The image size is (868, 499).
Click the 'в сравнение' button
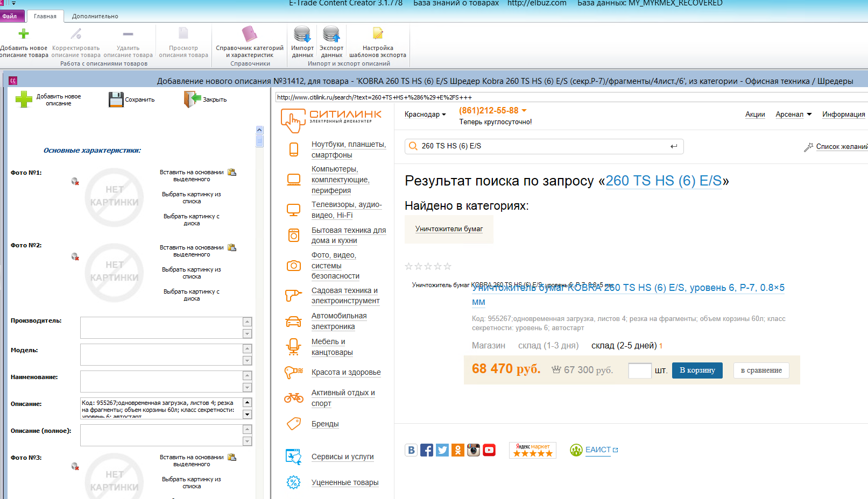coord(761,370)
